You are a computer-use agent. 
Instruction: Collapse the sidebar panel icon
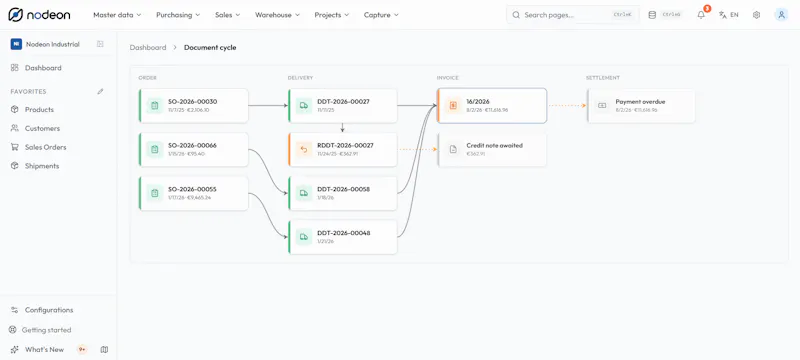coord(101,44)
